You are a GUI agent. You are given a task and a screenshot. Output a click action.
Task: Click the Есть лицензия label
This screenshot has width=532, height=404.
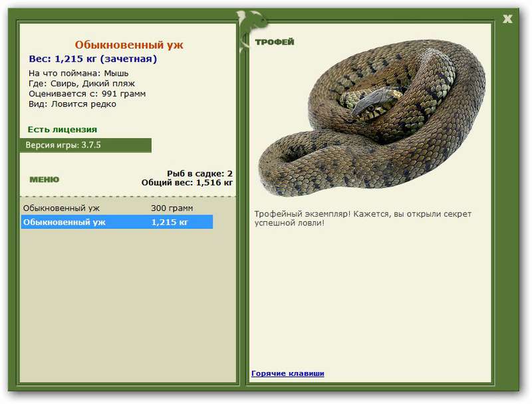[x=63, y=130]
